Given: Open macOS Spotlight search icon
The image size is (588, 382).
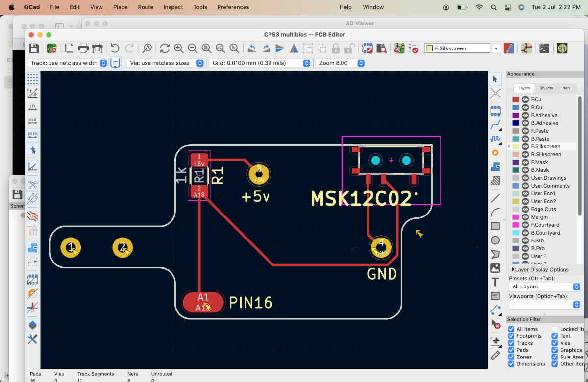Looking at the screenshot, I should click(x=493, y=7).
